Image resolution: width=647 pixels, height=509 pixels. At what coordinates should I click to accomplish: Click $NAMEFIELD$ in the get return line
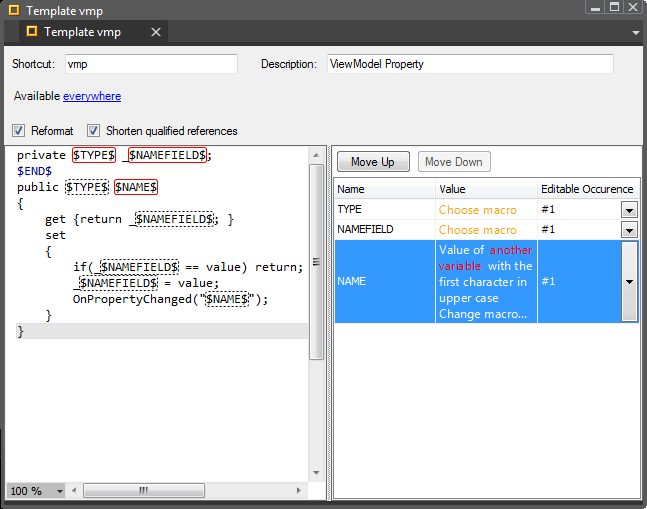pos(175,219)
